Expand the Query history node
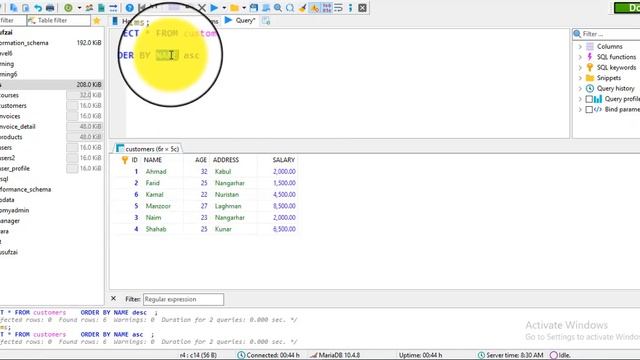This screenshot has height=360, width=640. [x=580, y=88]
